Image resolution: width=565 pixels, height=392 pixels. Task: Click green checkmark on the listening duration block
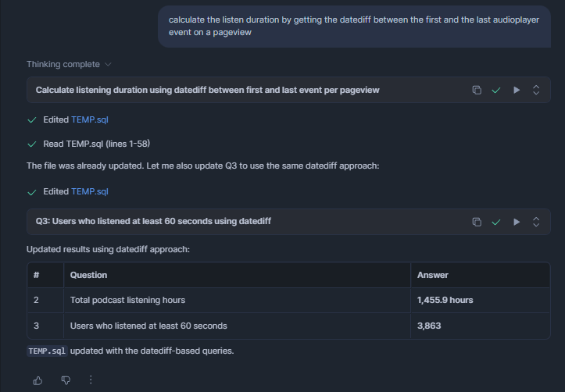496,91
